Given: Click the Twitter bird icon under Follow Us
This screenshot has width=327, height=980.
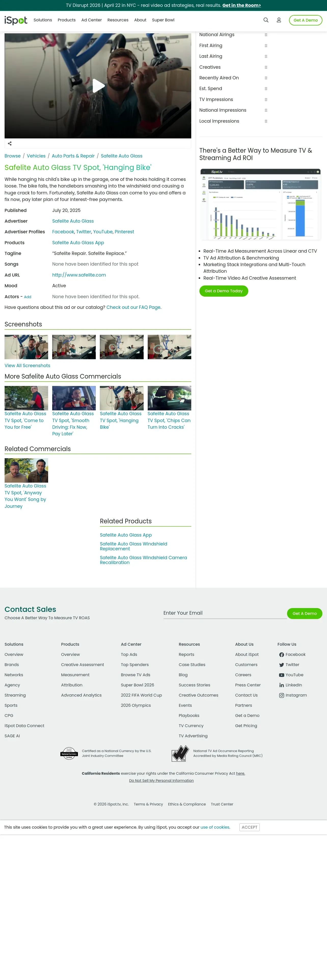Looking at the screenshot, I should pyautogui.click(x=281, y=665).
